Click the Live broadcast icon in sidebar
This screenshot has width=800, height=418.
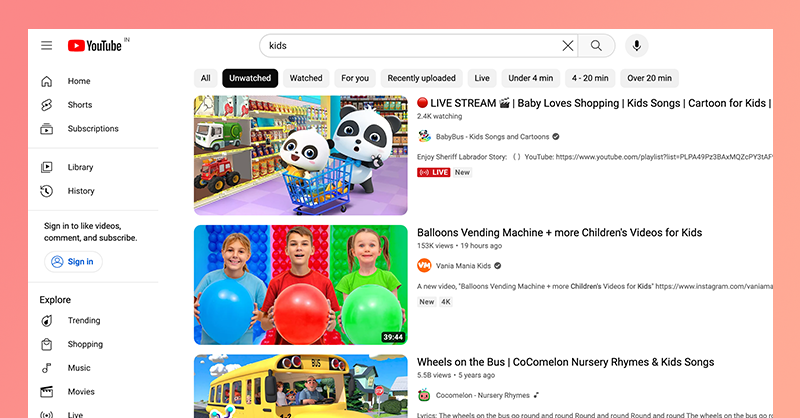46,414
